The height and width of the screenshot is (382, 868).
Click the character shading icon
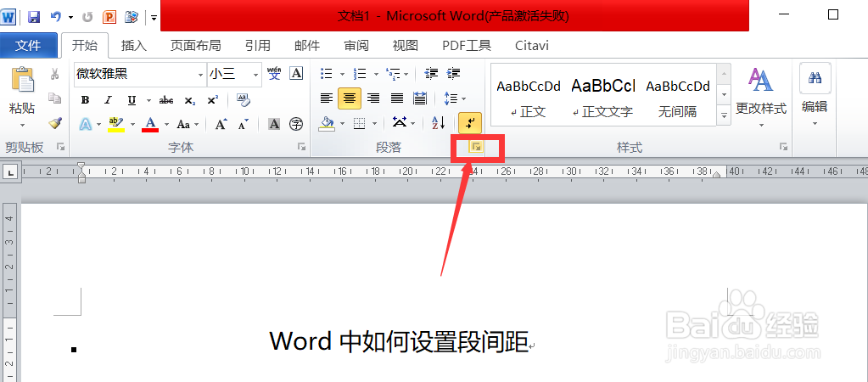(x=274, y=124)
